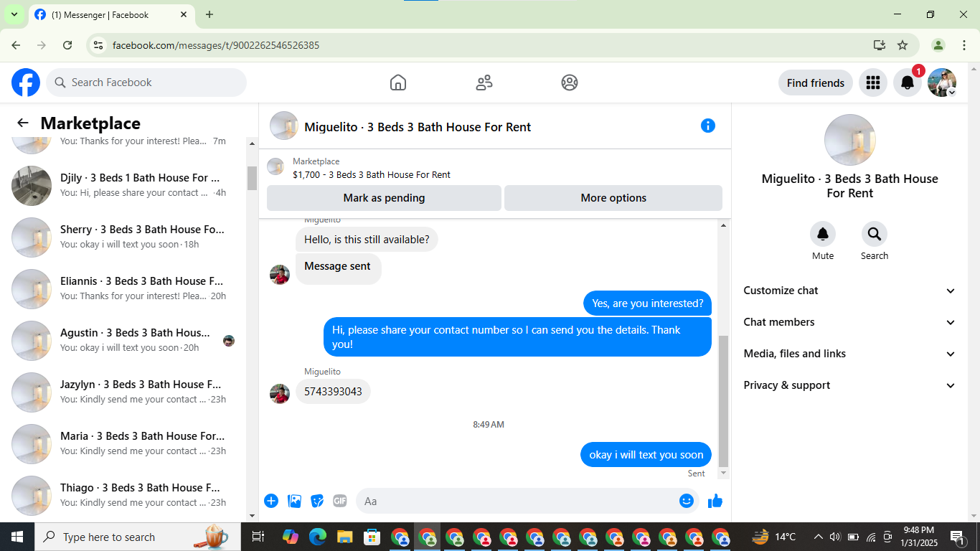The height and width of the screenshot is (551, 980).
Task: Click the Facebook logo
Action: (26, 83)
